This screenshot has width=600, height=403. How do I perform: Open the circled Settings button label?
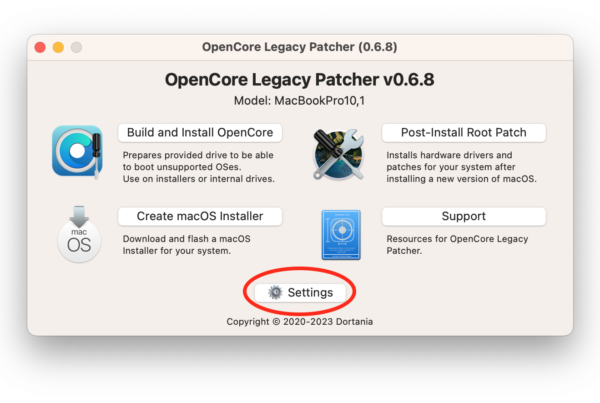(310, 292)
